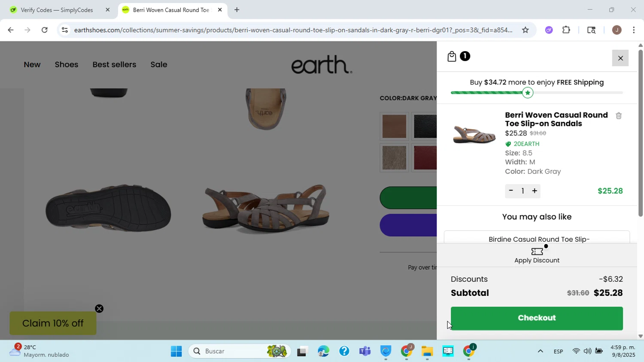644x362 pixels.
Task: Open Birdine Casual Round Toe recommendation
Action: [539, 239]
